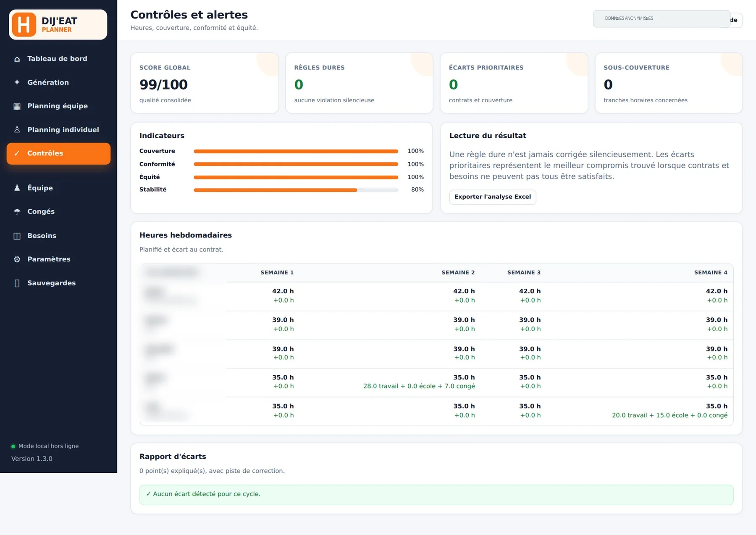Click the 'Lecture du résultat' heading
Viewport: 756px width, 535px height.
[x=488, y=136]
